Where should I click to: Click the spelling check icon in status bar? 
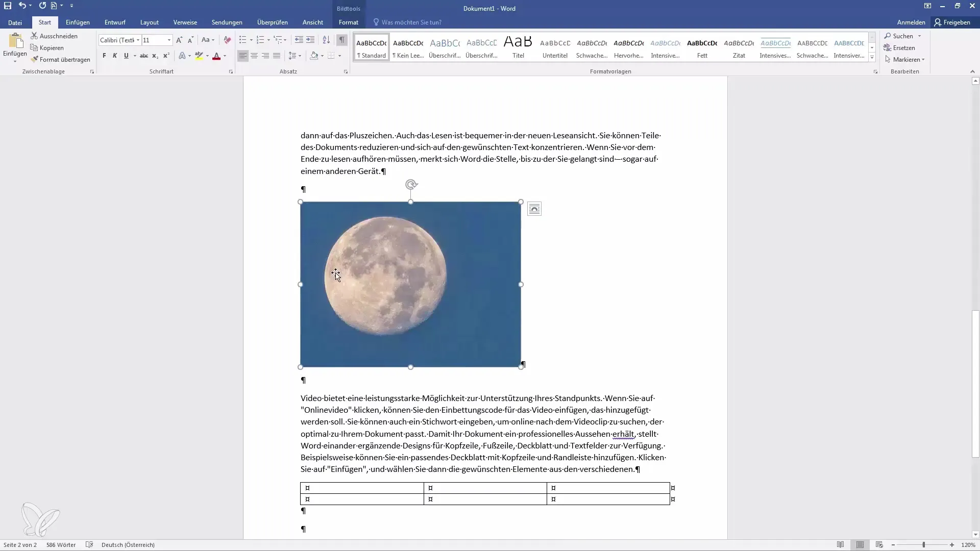(89, 545)
